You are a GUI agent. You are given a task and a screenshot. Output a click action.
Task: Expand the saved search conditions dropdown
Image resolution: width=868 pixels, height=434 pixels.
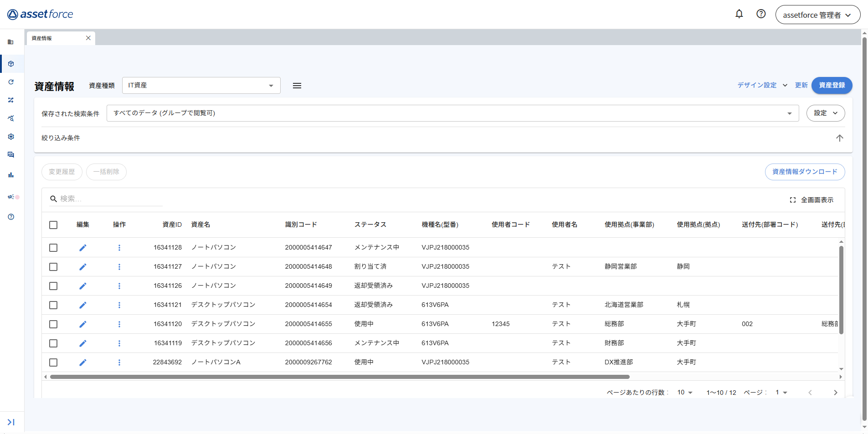tap(452, 113)
